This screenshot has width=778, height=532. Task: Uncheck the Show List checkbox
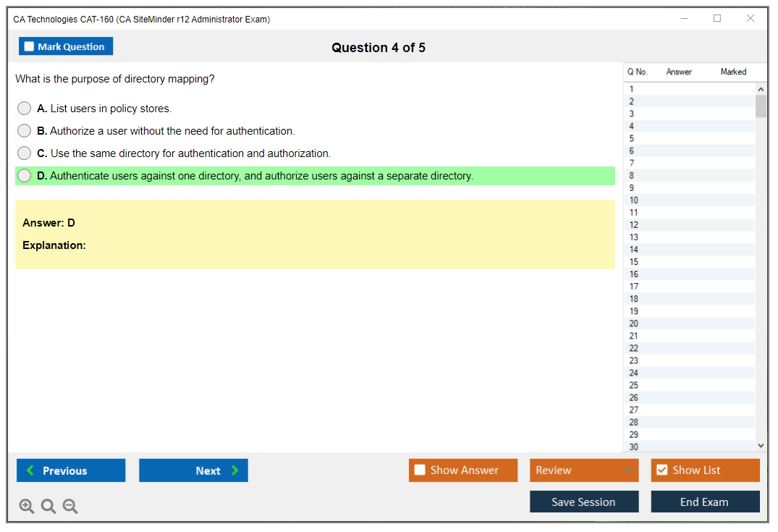[661, 470]
